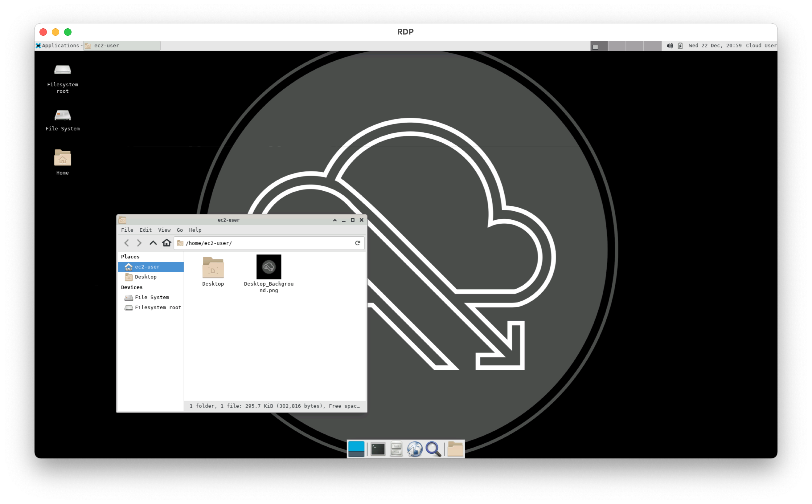Open the volume control in panel
The width and height of the screenshot is (812, 504).
670,46
